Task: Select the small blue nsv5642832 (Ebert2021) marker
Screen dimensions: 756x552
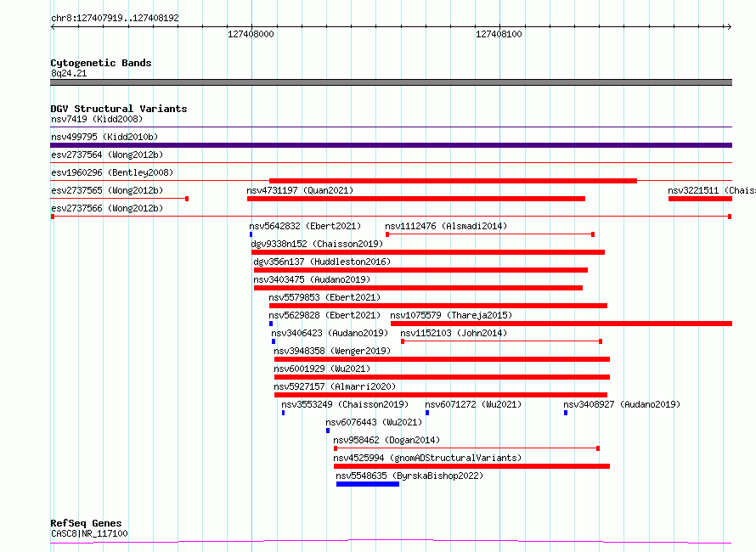Action: pos(251,234)
